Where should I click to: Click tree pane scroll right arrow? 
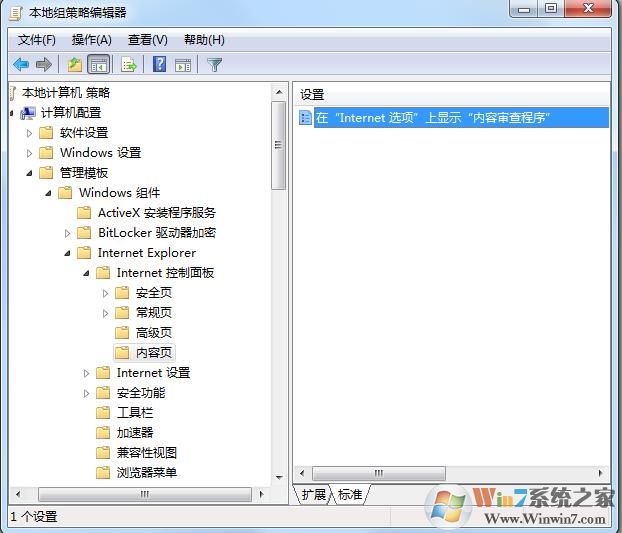pyautogui.click(x=261, y=494)
